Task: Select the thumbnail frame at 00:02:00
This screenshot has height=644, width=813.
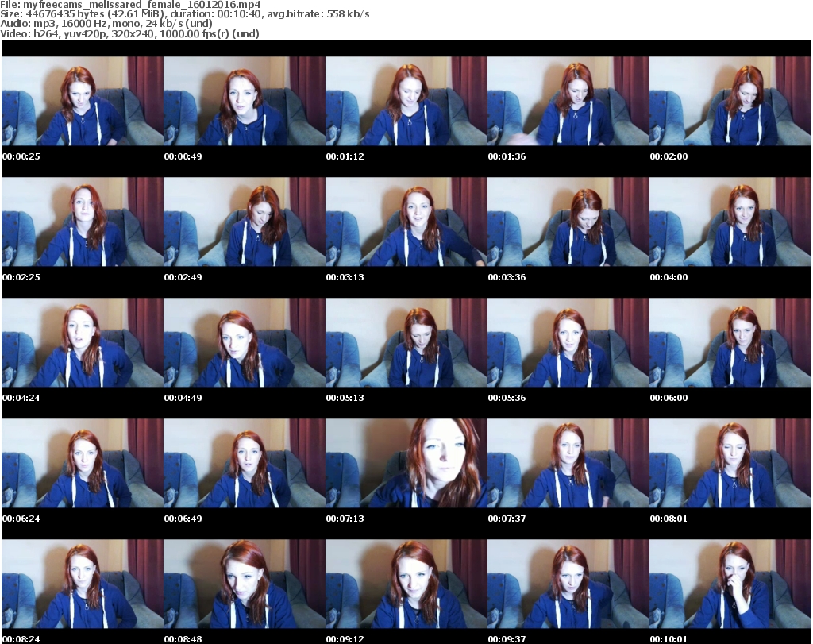Action: click(x=730, y=101)
